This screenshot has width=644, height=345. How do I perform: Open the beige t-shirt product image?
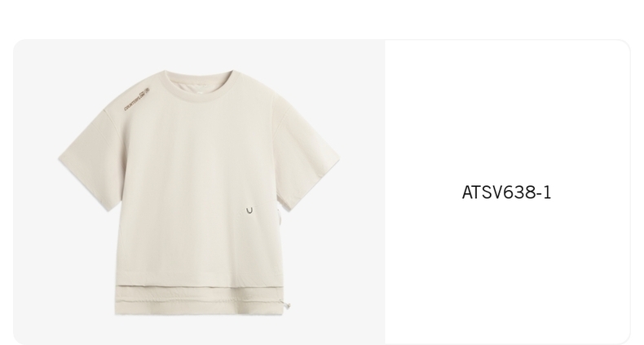point(199,192)
